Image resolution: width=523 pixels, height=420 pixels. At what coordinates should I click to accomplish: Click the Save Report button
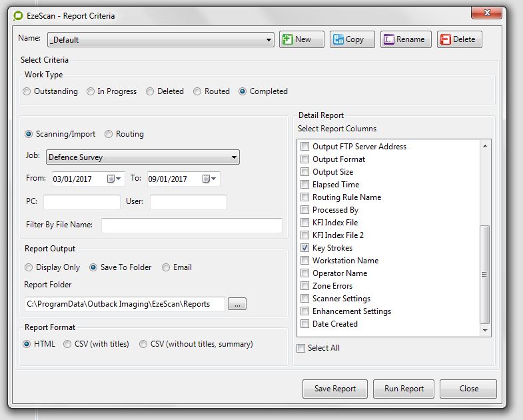(x=335, y=389)
